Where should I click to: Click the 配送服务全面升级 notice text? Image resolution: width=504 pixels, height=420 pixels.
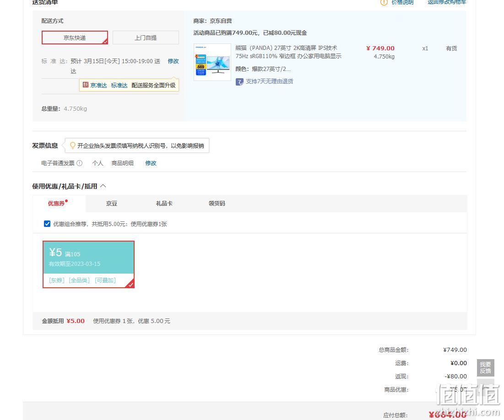point(153,85)
